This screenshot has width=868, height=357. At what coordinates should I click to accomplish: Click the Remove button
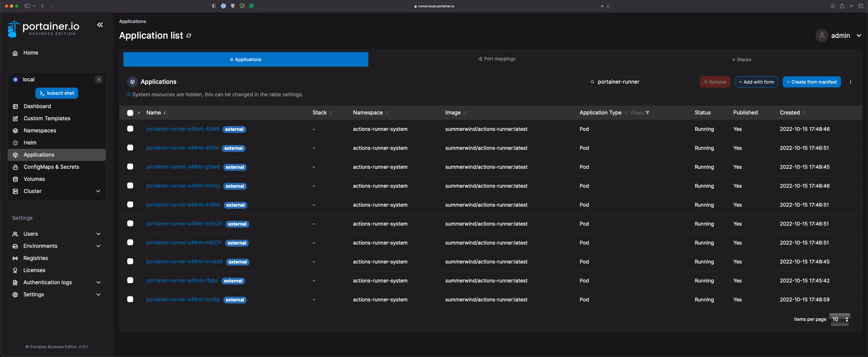tap(715, 82)
